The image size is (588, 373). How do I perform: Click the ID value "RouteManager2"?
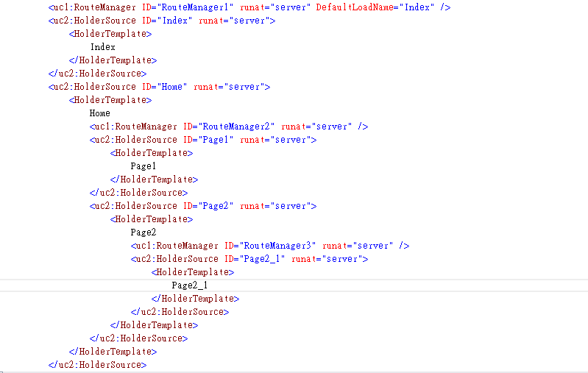pyautogui.click(x=236, y=127)
